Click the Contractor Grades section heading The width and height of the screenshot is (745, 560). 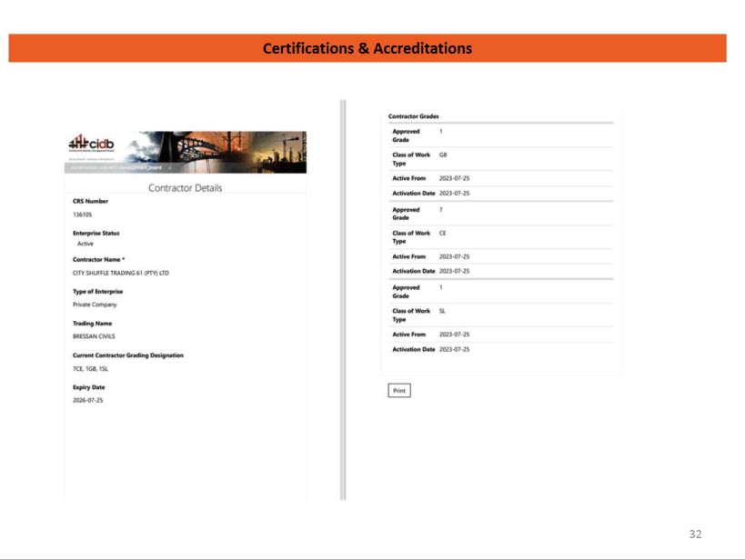[x=414, y=116]
